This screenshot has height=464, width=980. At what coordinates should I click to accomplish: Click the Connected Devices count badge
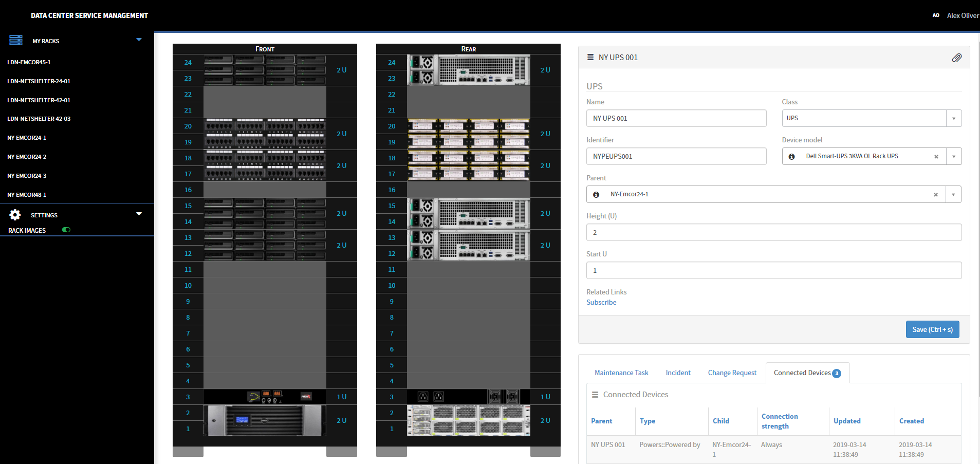tap(837, 374)
